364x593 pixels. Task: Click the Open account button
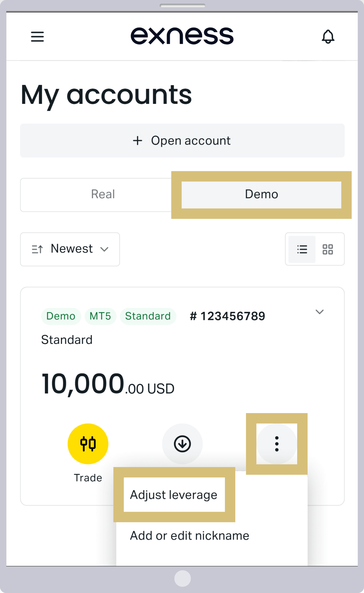(x=182, y=141)
